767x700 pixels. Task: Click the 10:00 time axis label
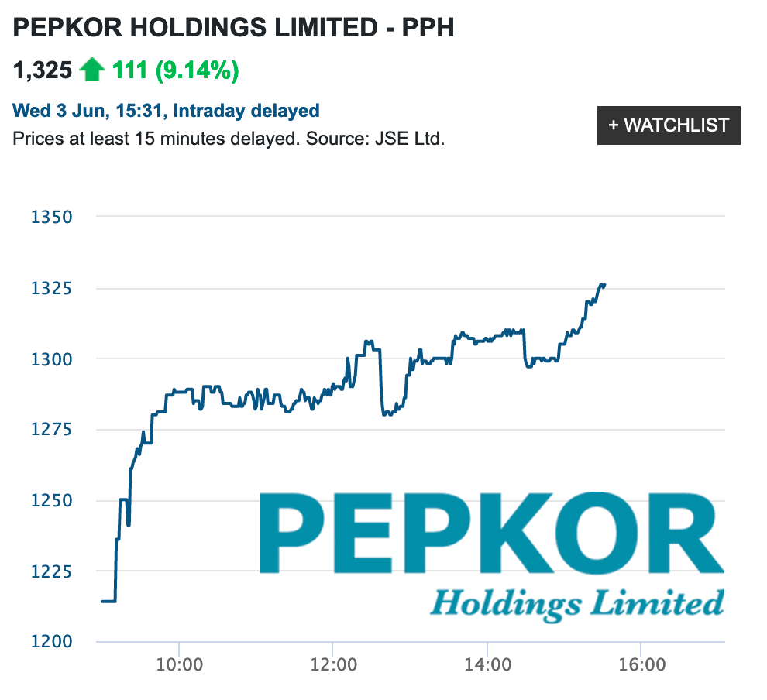click(180, 664)
